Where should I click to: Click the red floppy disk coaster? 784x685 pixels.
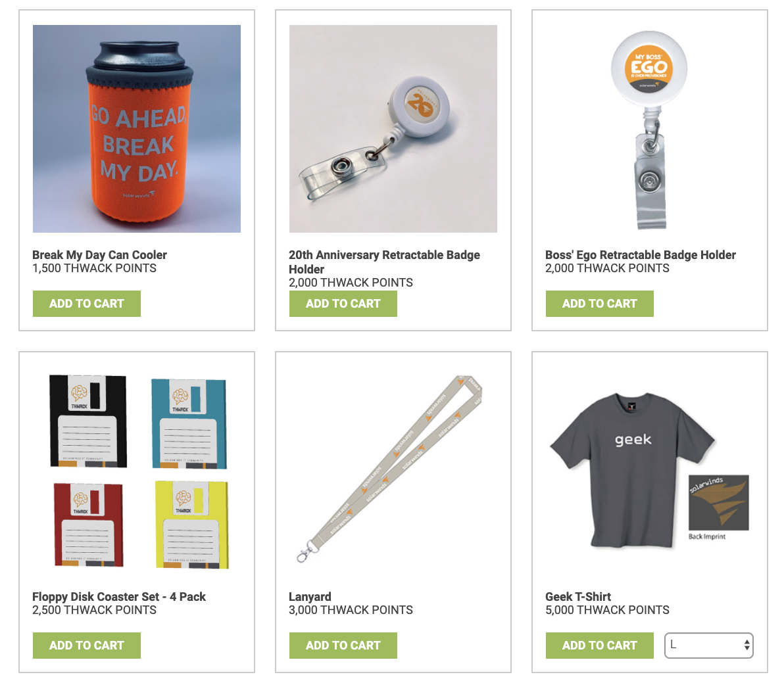click(89, 525)
